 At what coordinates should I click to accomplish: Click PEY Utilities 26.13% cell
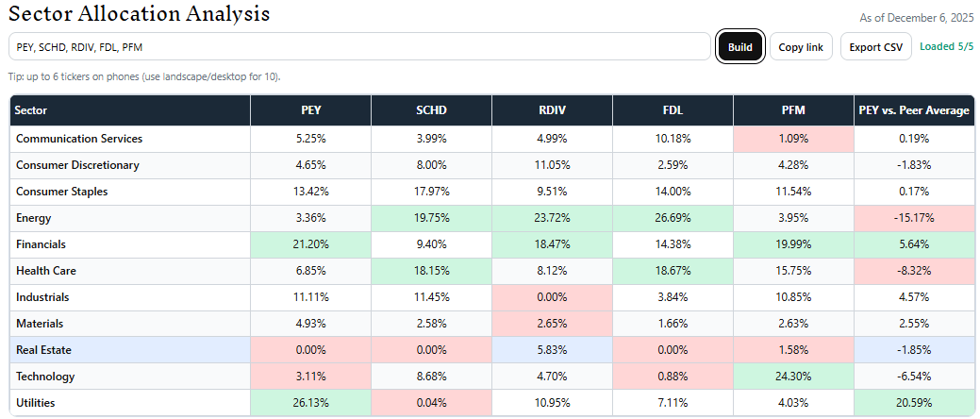coord(310,403)
